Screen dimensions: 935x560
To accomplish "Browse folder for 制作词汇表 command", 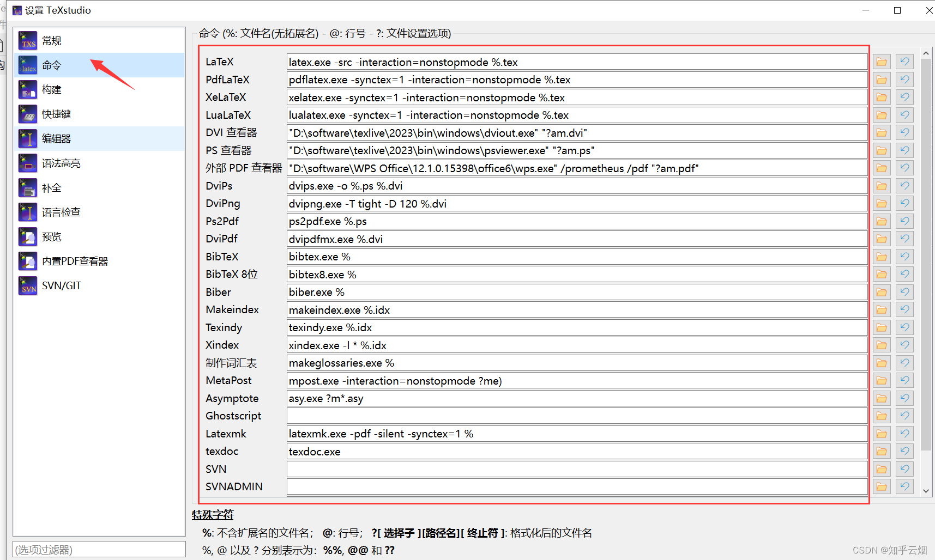I will (x=882, y=363).
